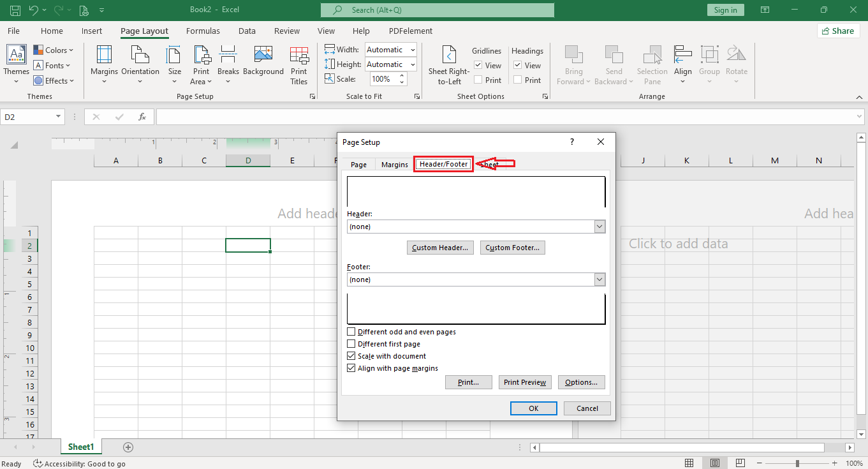
Task: Click the Search Alt+Q box
Action: click(x=437, y=10)
